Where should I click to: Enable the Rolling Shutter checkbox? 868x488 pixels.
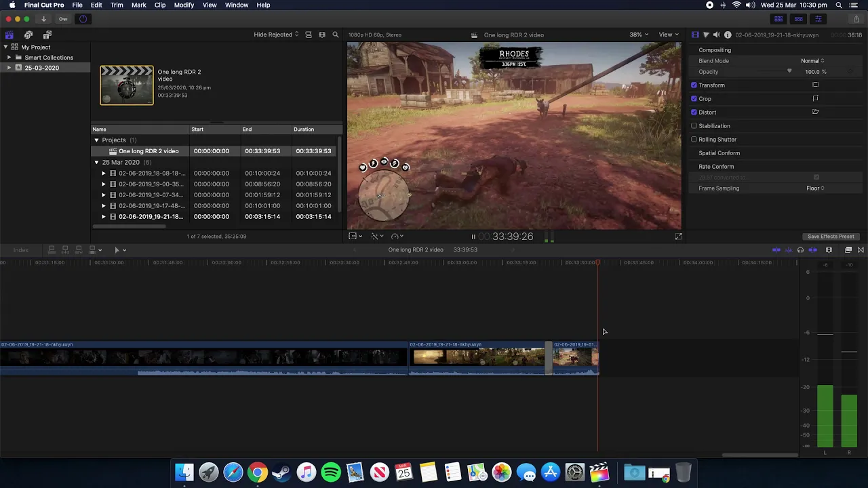point(694,140)
